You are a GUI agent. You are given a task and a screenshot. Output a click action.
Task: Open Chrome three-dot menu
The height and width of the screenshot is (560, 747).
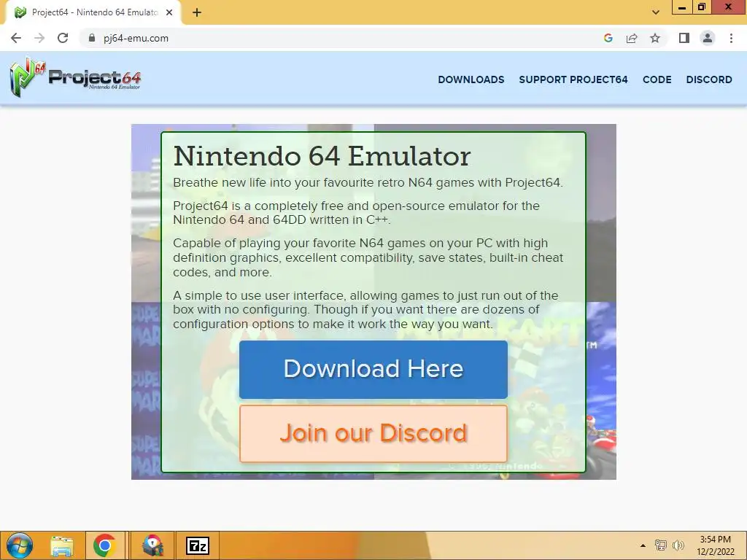pyautogui.click(x=731, y=38)
